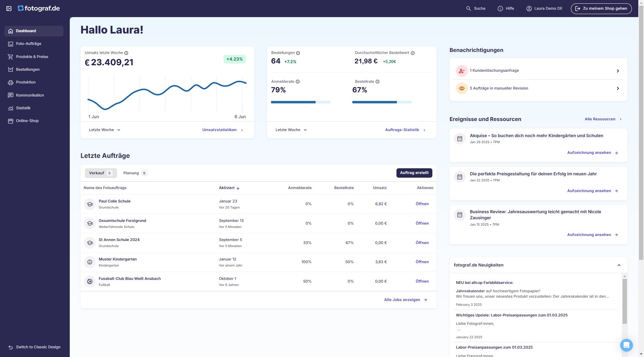Open Foto-Aufträge in the sidebar
Screen dimensions: 644x357
29,44
